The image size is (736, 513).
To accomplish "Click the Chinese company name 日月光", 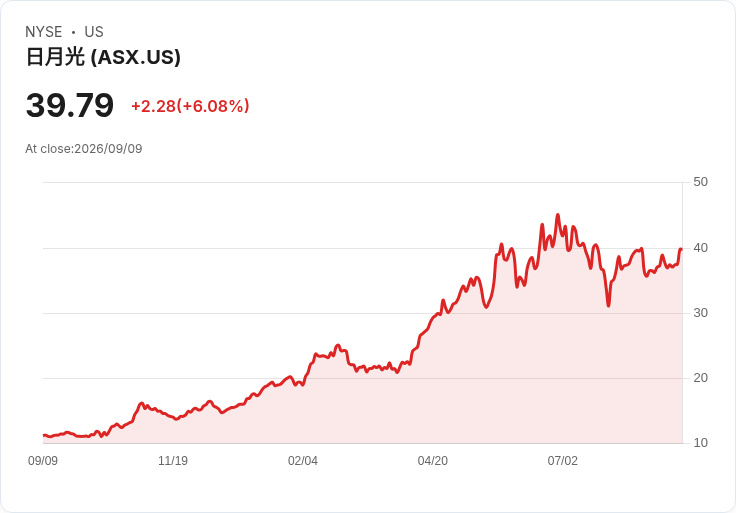I will click(x=55, y=57).
